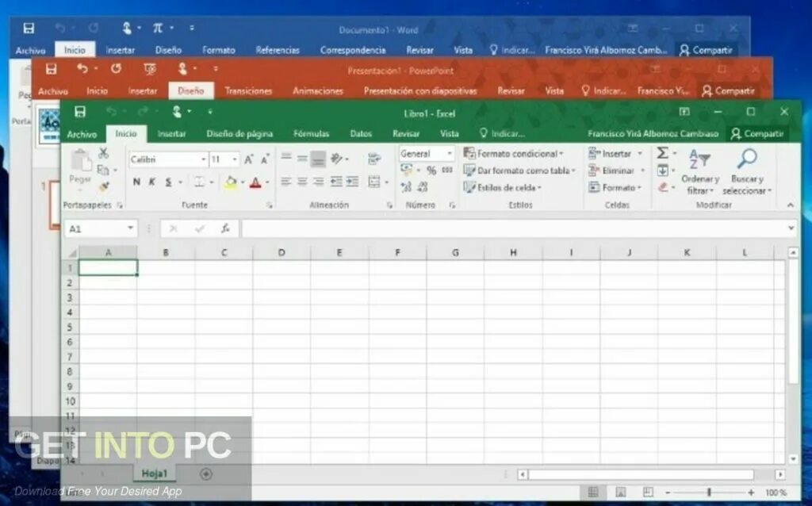Toggle underline S button in Excel
Image resolution: width=812 pixels, height=506 pixels.
[168, 182]
